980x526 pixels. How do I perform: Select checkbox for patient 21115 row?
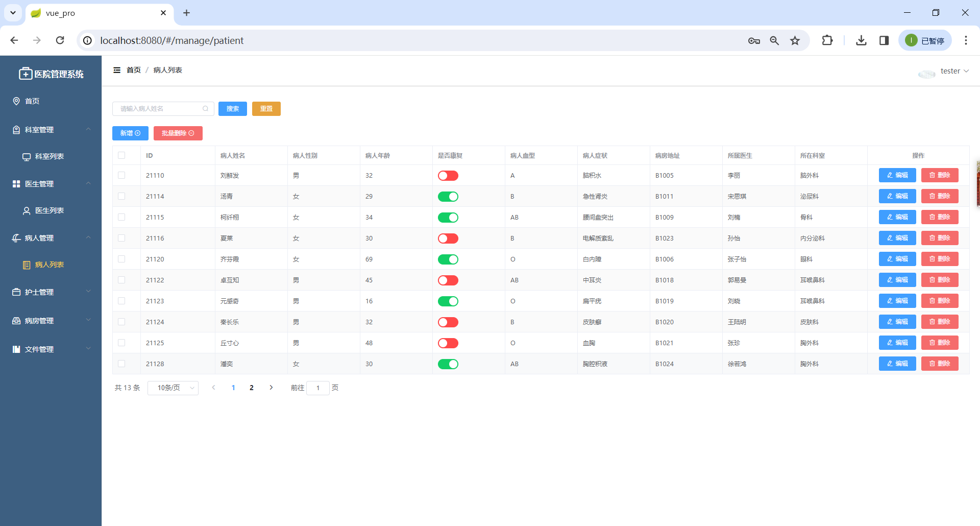click(121, 217)
